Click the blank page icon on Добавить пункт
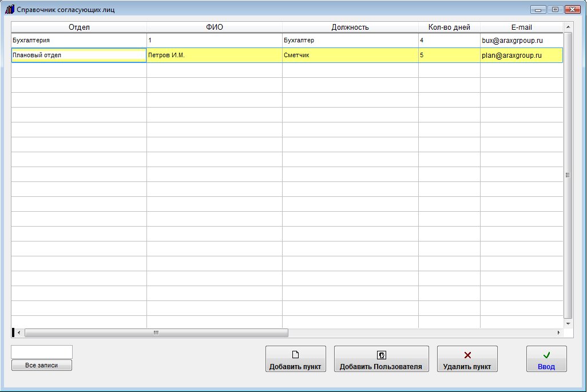 [295, 354]
